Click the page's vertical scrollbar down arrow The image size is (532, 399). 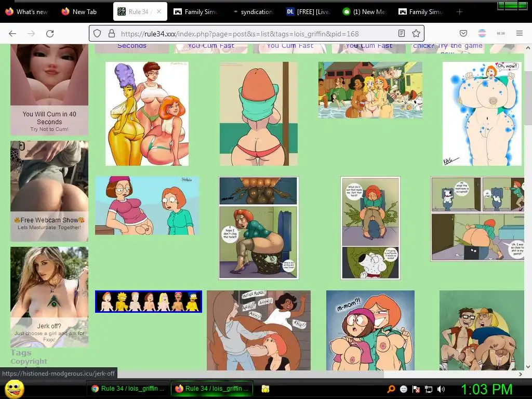click(x=528, y=367)
